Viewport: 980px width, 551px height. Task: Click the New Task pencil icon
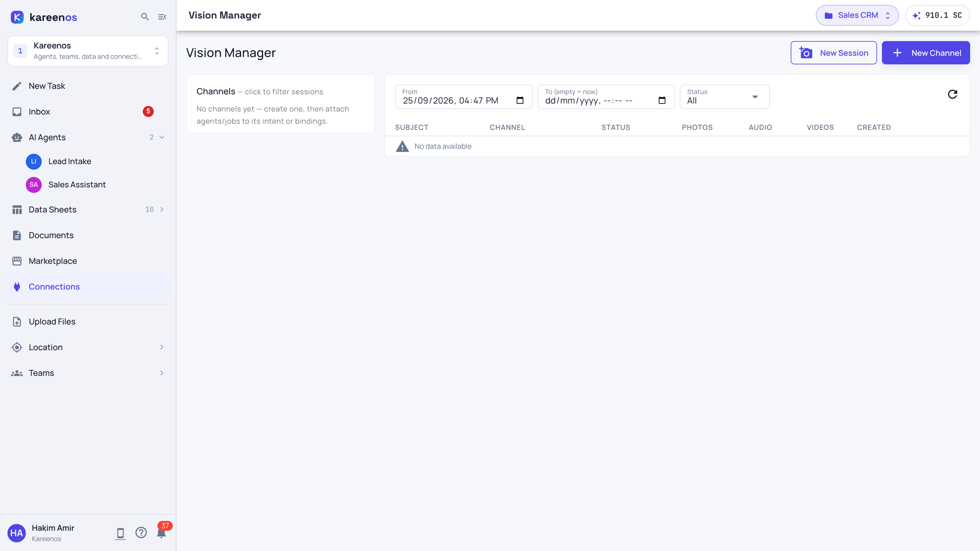click(x=17, y=86)
